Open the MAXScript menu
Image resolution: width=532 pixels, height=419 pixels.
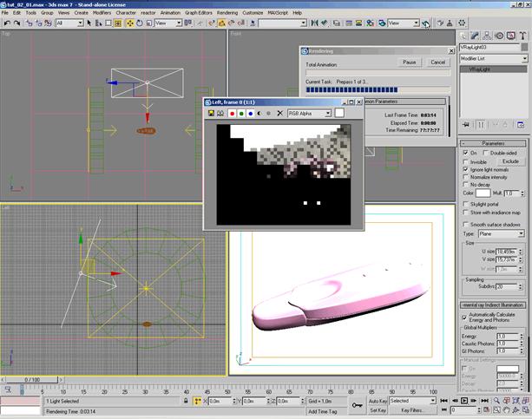[x=278, y=12]
